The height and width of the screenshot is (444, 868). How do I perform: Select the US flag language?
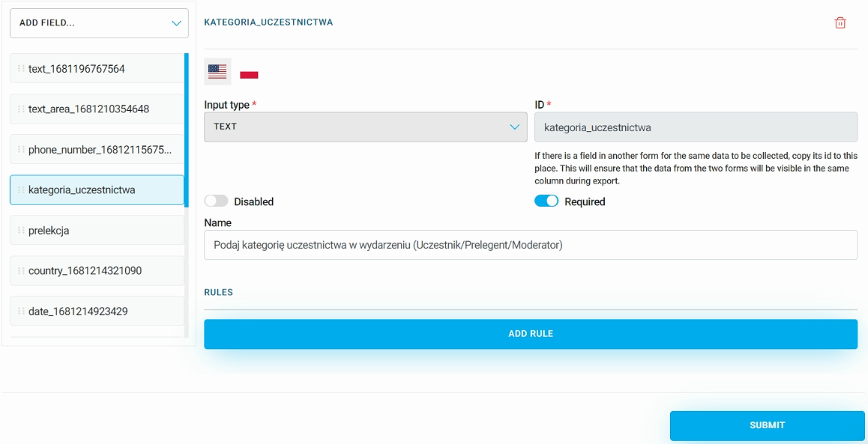(217, 71)
